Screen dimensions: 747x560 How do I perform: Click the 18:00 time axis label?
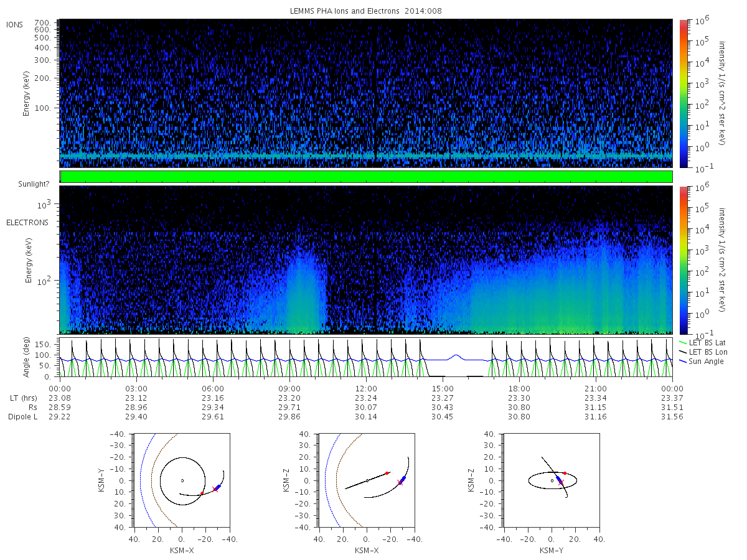point(519,388)
